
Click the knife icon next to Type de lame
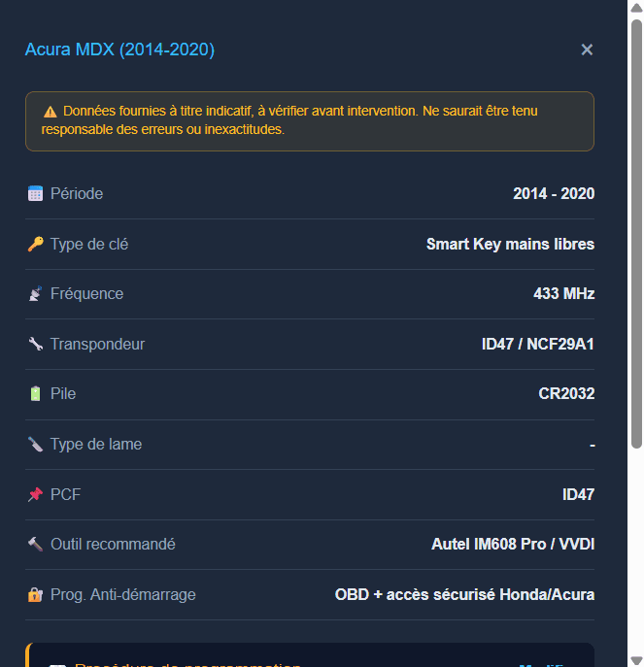[35, 444]
